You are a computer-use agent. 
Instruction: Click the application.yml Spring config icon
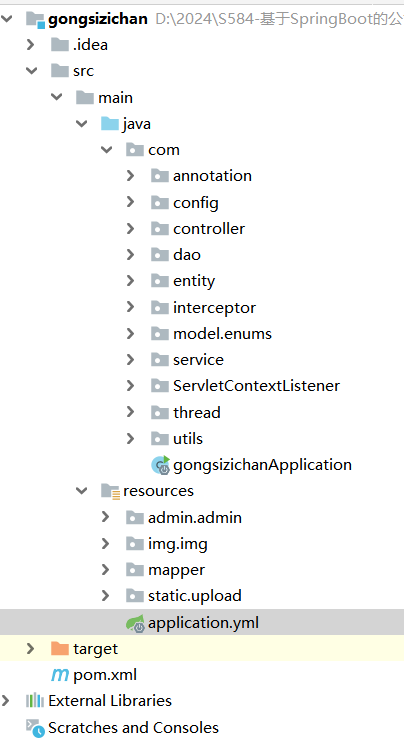pyautogui.click(x=135, y=623)
